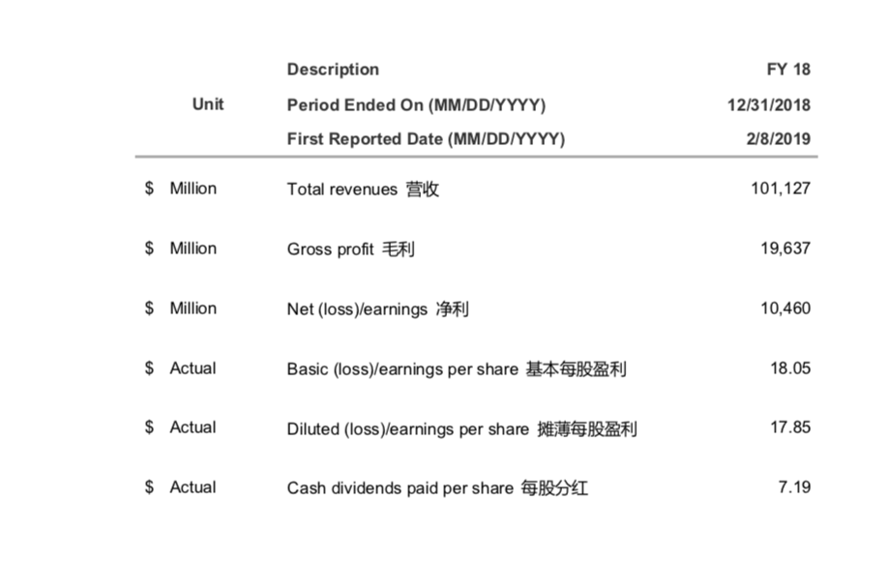This screenshot has height=588, width=890.
Task: Click the 12/31/2018 period end date
Action: pyautogui.click(x=768, y=104)
